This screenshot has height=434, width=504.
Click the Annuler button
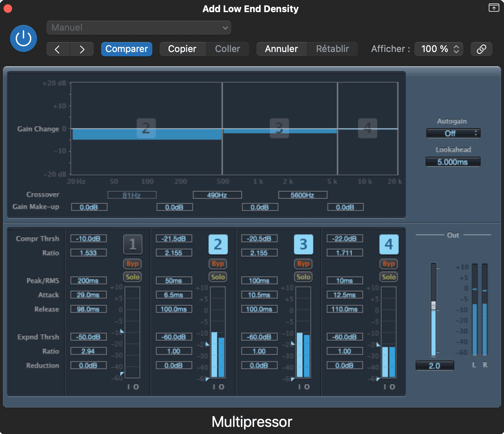click(x=282, y=49)
